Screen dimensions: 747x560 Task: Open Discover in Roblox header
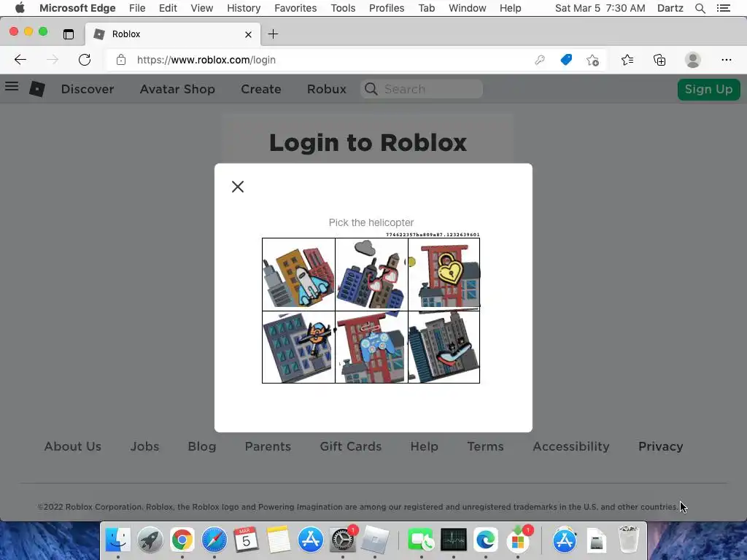tap(88, 89)
